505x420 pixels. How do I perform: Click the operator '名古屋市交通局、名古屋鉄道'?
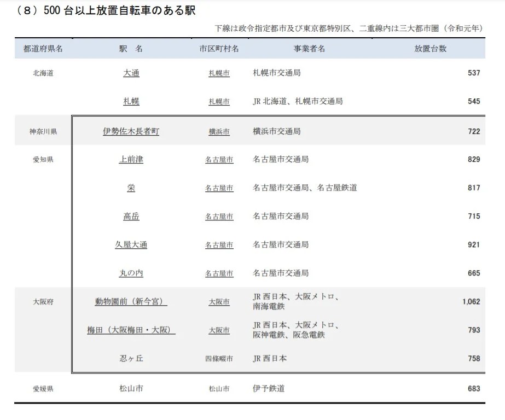[305, 188]
